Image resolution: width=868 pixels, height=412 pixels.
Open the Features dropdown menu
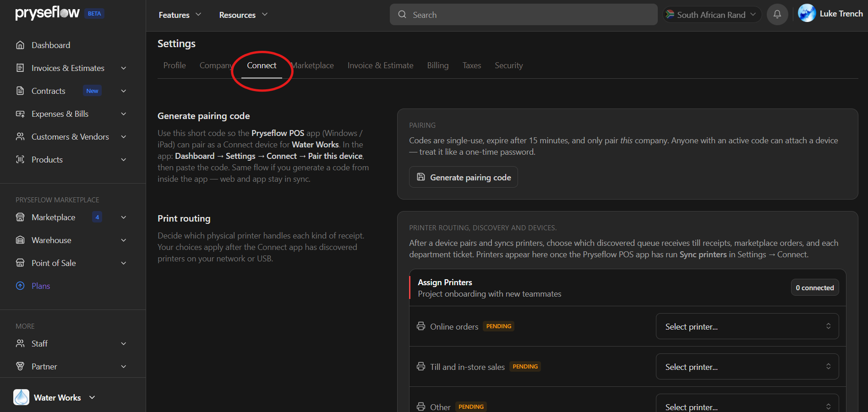[x=180, y=15]
